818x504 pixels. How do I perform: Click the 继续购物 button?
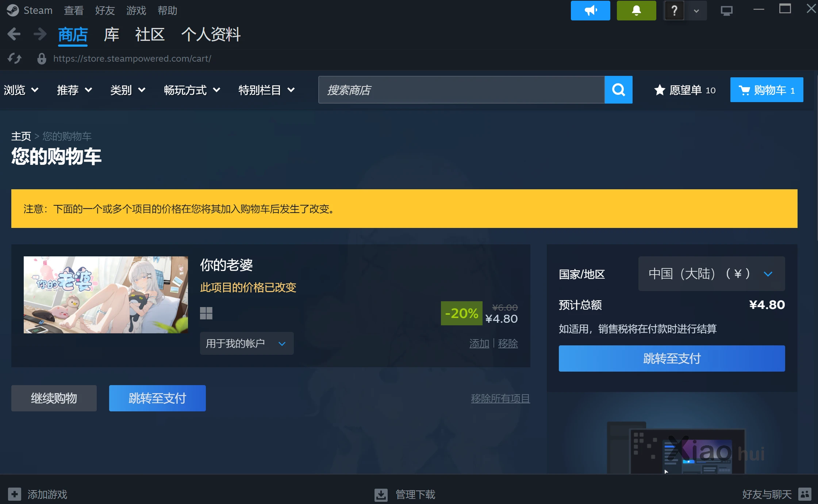point(54,398)
